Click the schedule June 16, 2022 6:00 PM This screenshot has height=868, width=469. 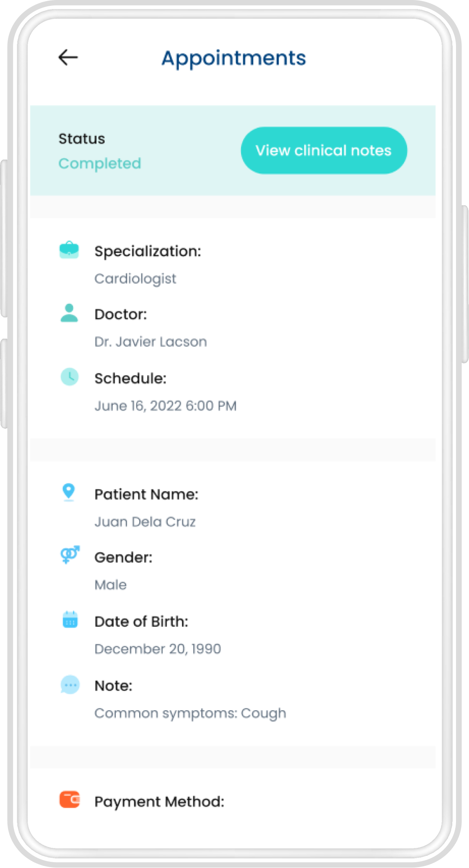pyautogui.click(x=166, y=406)
